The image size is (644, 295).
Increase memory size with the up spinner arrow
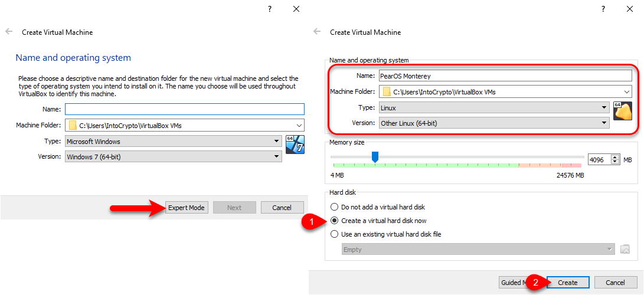(615, 157)
